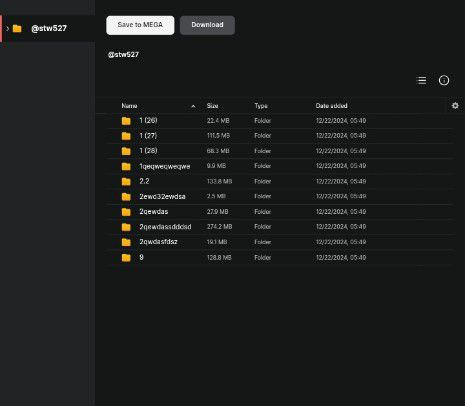
Task: Click the Download button
Action: (207, 25)
